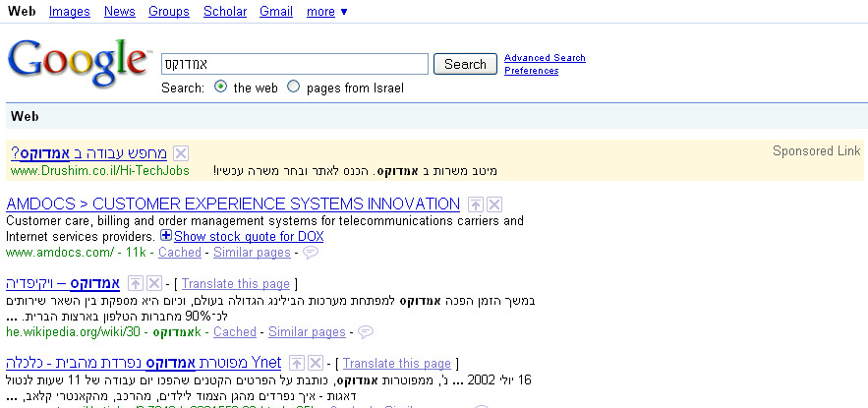
Task: Click comment bubble on amdocs.com result
Action: pyautogui.click(x=311, y=253)
